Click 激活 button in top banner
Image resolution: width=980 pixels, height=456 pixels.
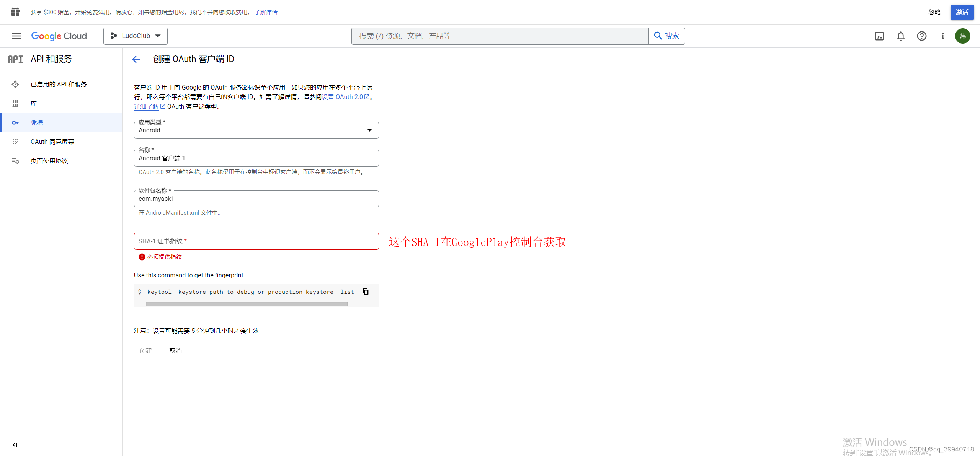point(962,12)
